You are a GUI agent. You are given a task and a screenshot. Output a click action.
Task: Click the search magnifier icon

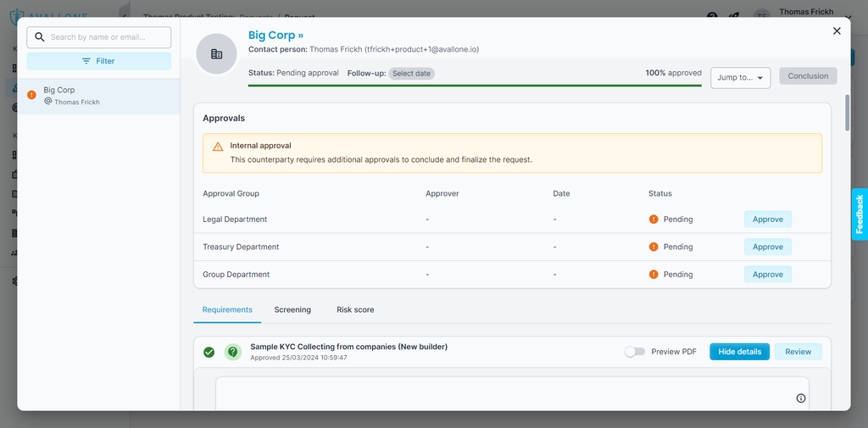click(x=39, y=37)
